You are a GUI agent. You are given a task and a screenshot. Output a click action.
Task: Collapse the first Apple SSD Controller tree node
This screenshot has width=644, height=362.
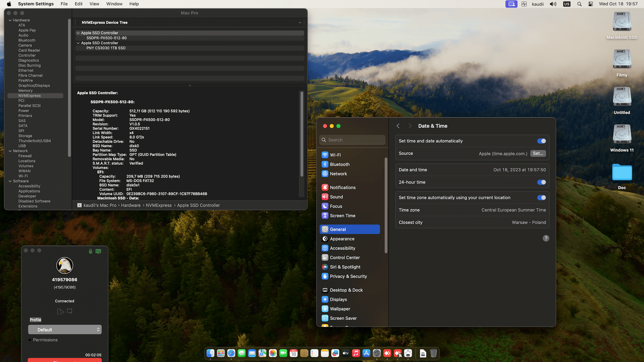coord(78,33)
